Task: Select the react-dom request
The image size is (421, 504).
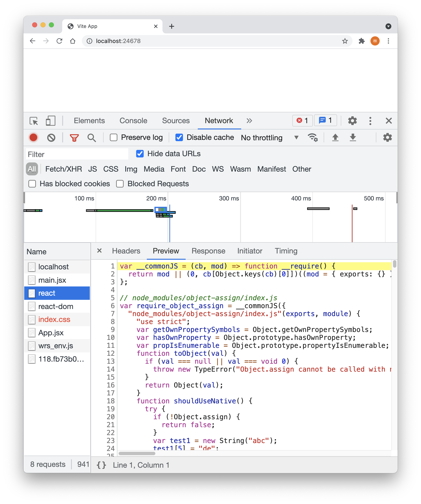Action: [57, 306]
